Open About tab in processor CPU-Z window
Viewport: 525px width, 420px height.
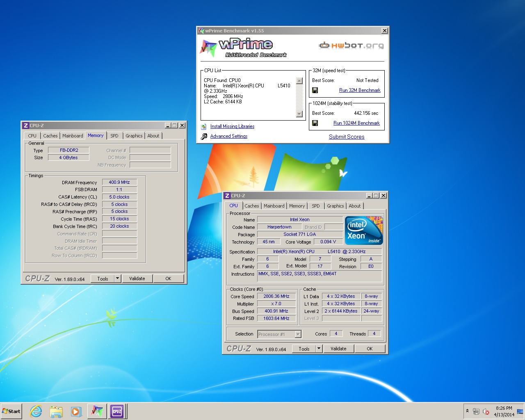355,206
